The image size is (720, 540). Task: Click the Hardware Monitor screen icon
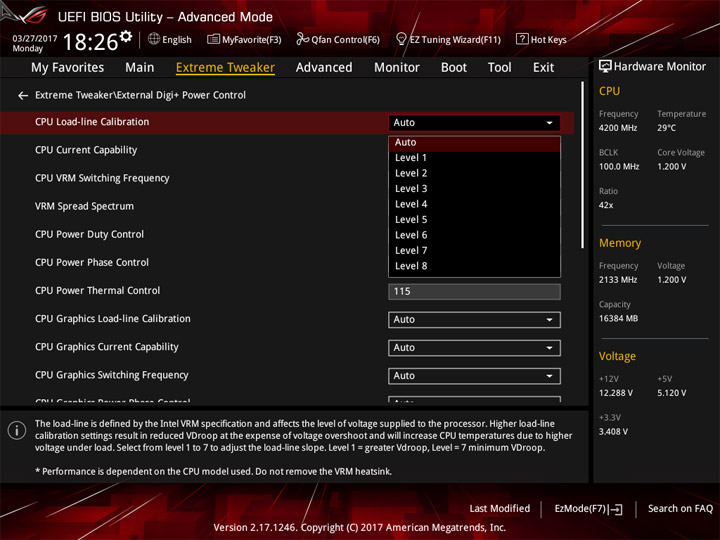tap(605, 67)
